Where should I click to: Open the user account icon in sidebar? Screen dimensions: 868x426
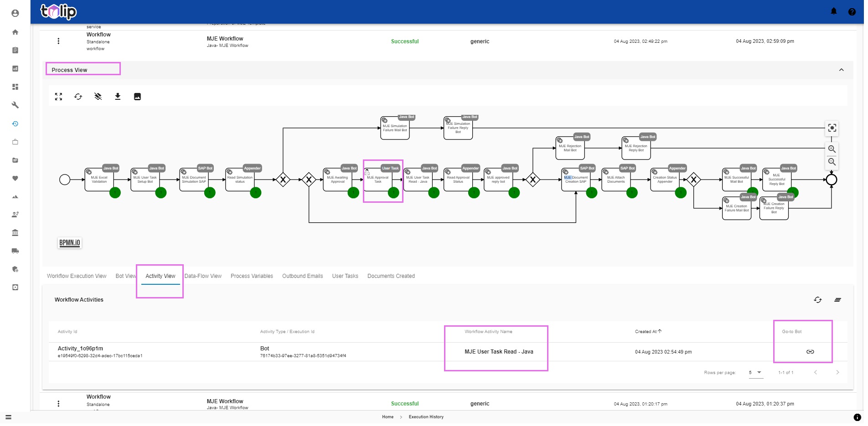[15, 13]
